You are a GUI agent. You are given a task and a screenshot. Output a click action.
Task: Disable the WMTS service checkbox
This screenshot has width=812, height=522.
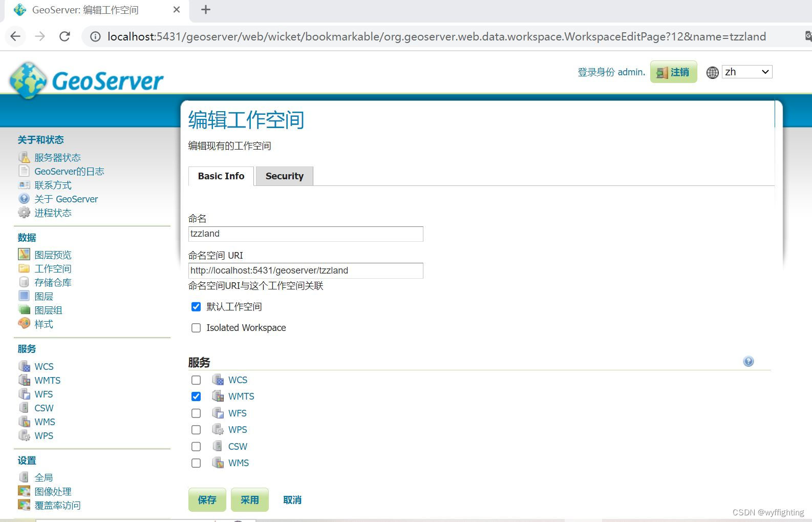pyautogui.click(x=196, y=396)
